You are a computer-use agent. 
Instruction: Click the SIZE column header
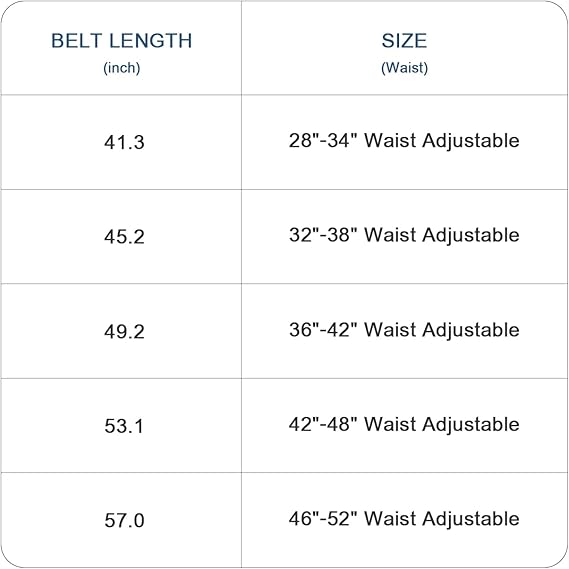(404, 40)
